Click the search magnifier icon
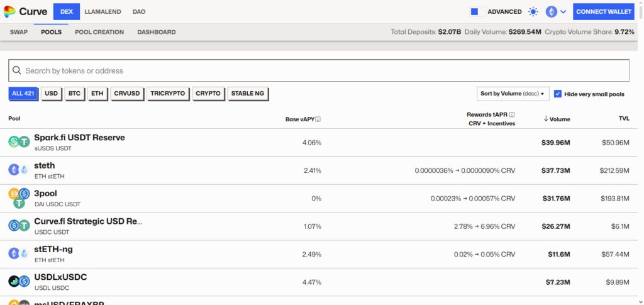The height and width of the screenshot is (305, 644). click(17, 70)
